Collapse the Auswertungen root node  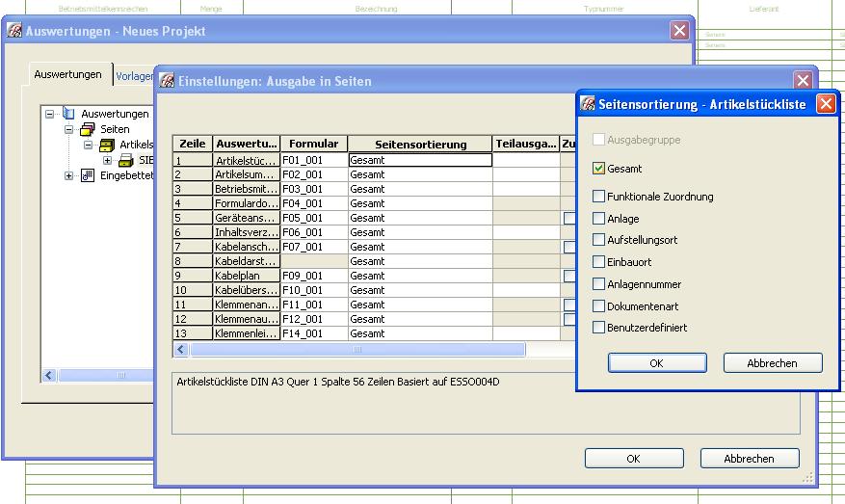pyautogui.click(x=49, y=114)
